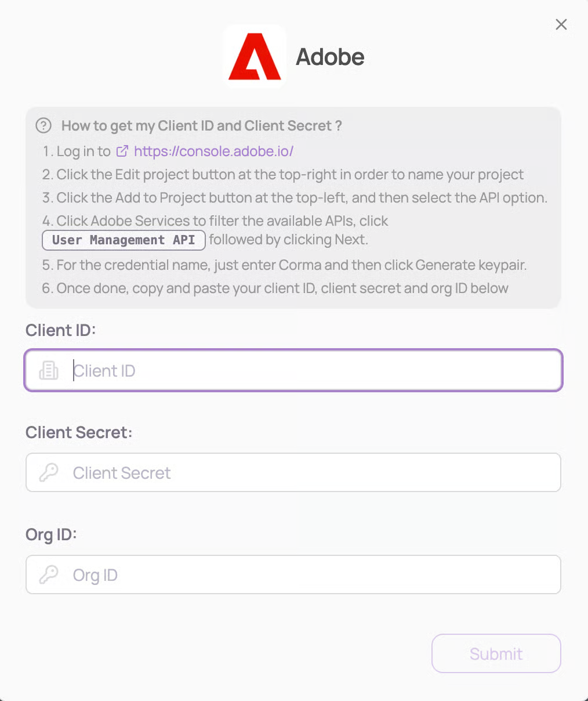The width and height of the screenshot is (588, 701).
Task: Click the external link icon beside the URL
Action: pos(122,151)
